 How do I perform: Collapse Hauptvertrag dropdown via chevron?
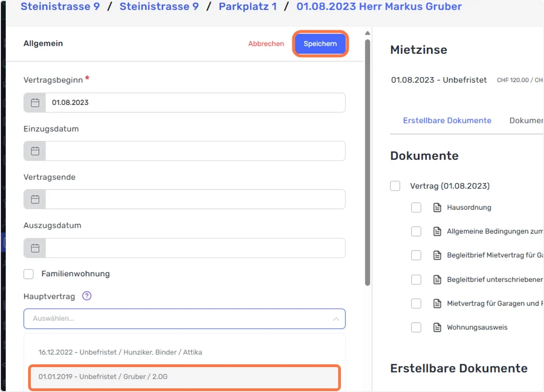click(336, 319)
